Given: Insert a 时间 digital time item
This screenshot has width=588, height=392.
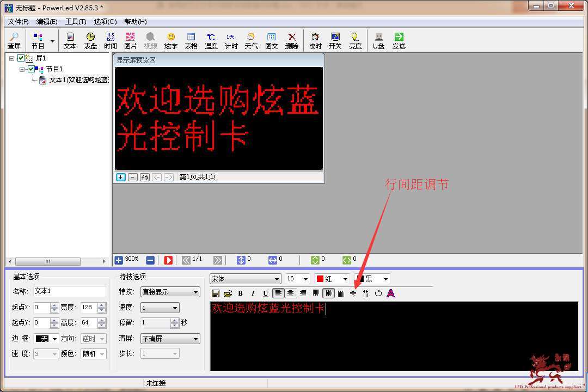Looking at the screenshot, I should (x=110, y=41).
